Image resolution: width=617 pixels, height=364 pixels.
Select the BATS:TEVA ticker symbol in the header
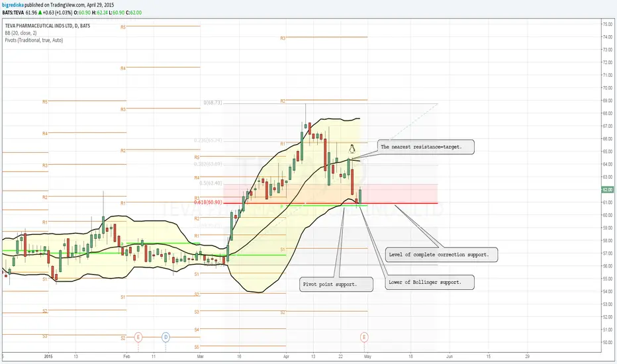tap(13, 13)
